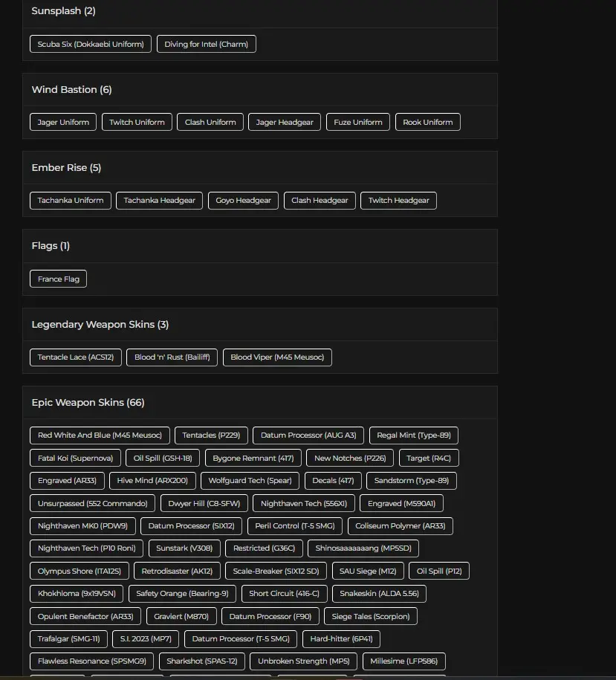
Task: Select Blood 'n' Rust (Bailiff) skin
Action: pos(172,357)
